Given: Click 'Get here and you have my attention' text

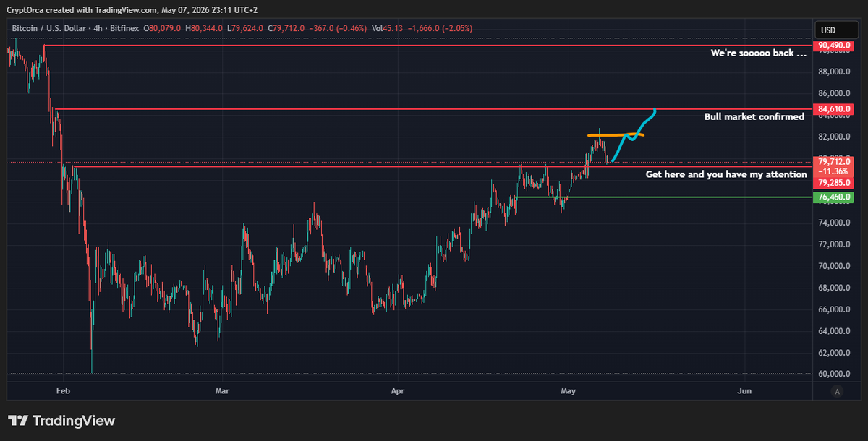Looking at the screenshot, I should coord(726,174).
